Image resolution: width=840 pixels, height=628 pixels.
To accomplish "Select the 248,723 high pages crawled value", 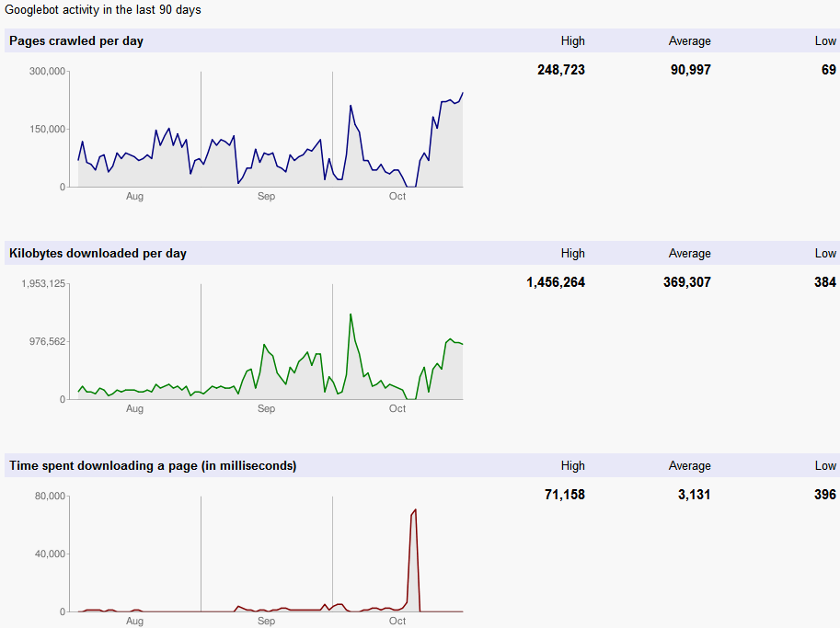I will pyautogui.click(x=560, y=70).
